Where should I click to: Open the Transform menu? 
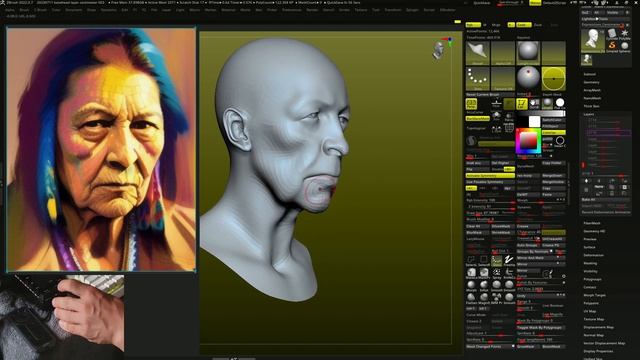pyautogui.click(x=393, y=10)
